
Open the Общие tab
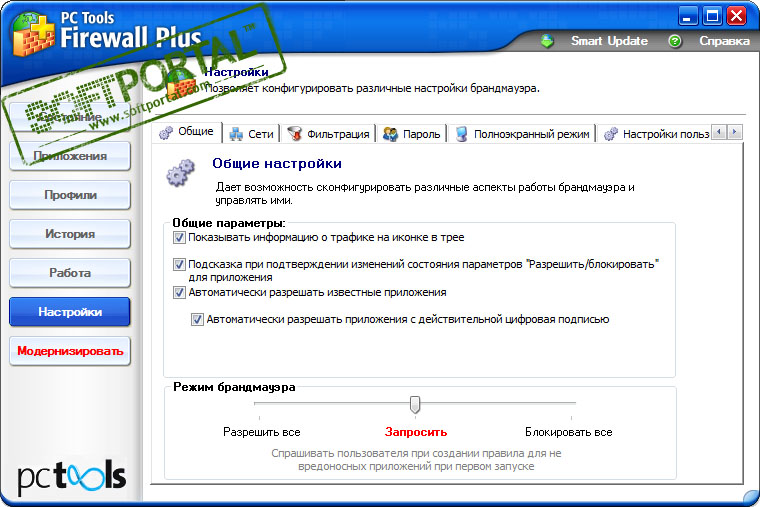pos(188,132)
